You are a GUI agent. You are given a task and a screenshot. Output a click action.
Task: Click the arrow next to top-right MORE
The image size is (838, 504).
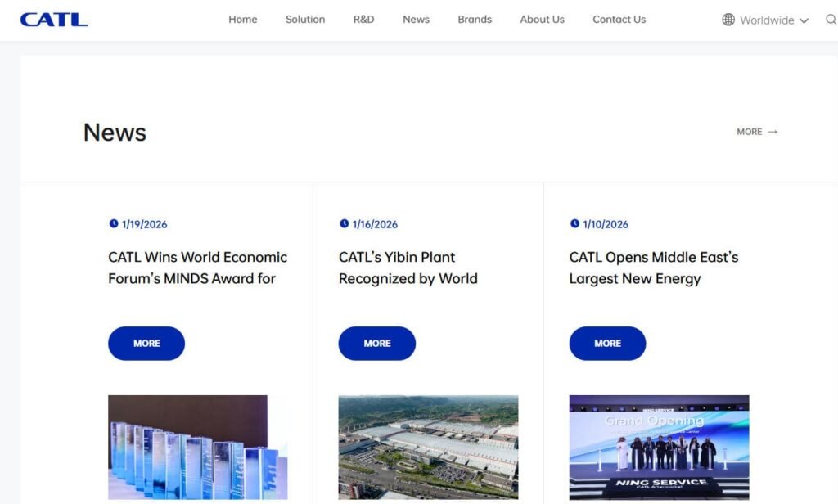(773, 132)
